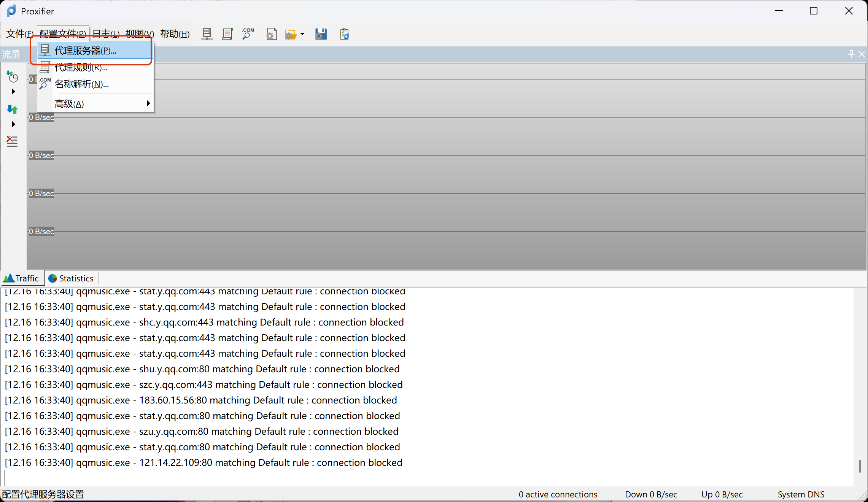Click the proxy checker clipboard icon

pos(345,34)
